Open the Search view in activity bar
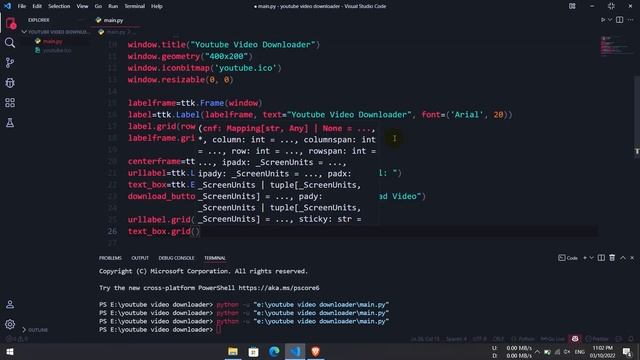 10,43
